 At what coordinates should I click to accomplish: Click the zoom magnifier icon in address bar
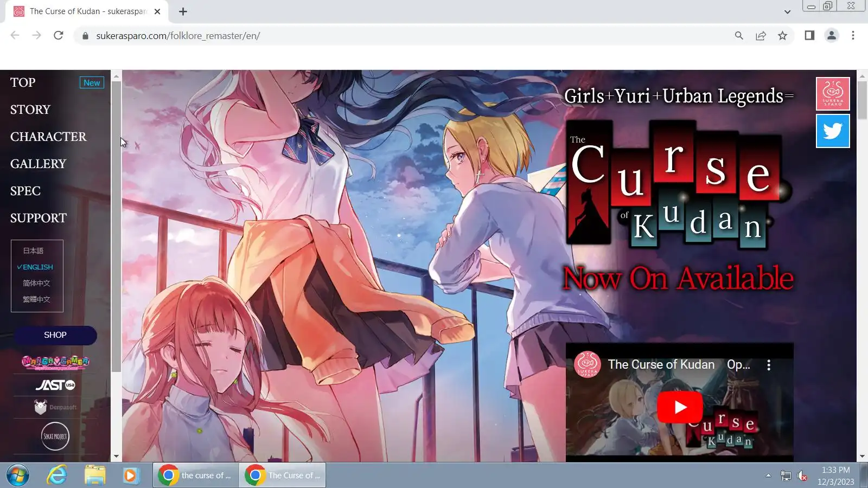point(739,35)
